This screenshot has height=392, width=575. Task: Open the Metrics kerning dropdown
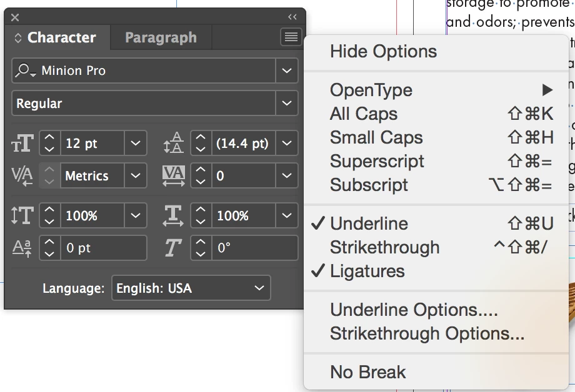136,175
